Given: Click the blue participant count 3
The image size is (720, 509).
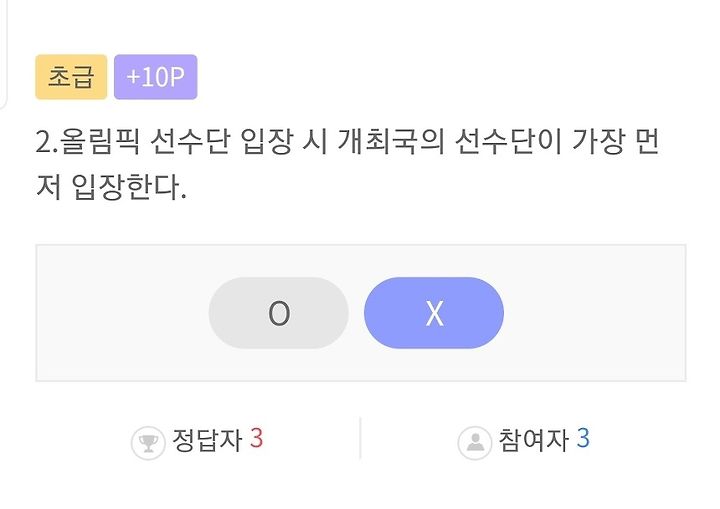Looking at the screenshot, I should point(583,438).
